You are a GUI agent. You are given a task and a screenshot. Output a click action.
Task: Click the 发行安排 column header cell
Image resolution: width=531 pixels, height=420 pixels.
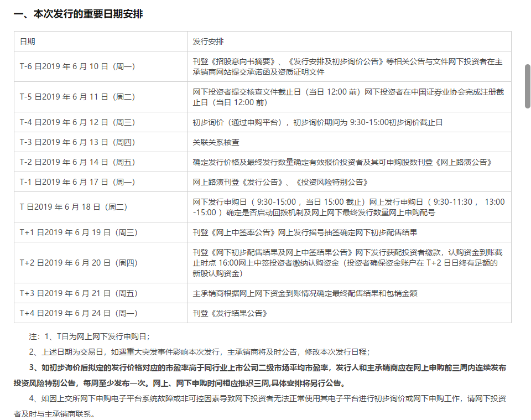pos(348,42)
